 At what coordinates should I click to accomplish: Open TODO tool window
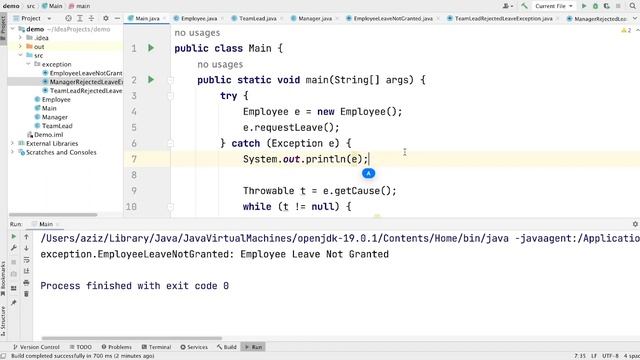[x=80, y=347]
